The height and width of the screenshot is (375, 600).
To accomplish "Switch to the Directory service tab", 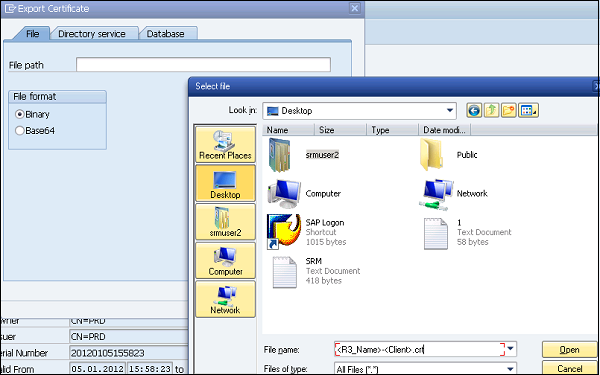I will [92, 34].
